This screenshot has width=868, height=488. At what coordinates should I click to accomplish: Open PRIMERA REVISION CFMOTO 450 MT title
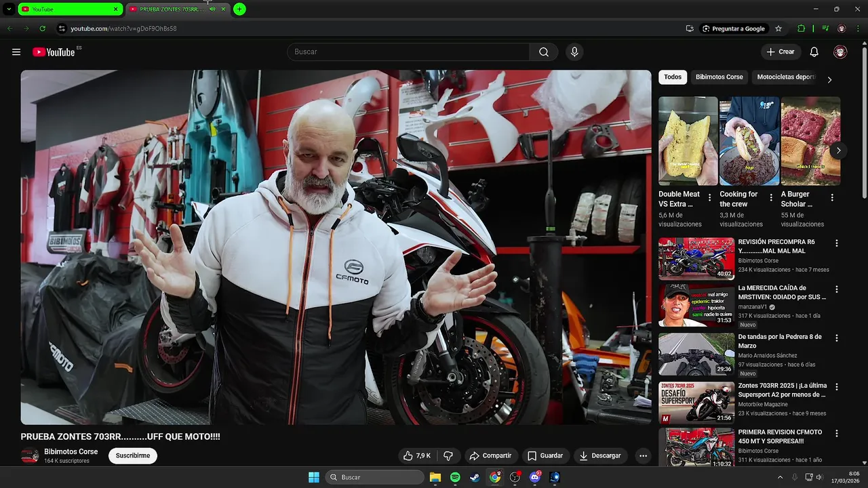[x=780, y=436]
